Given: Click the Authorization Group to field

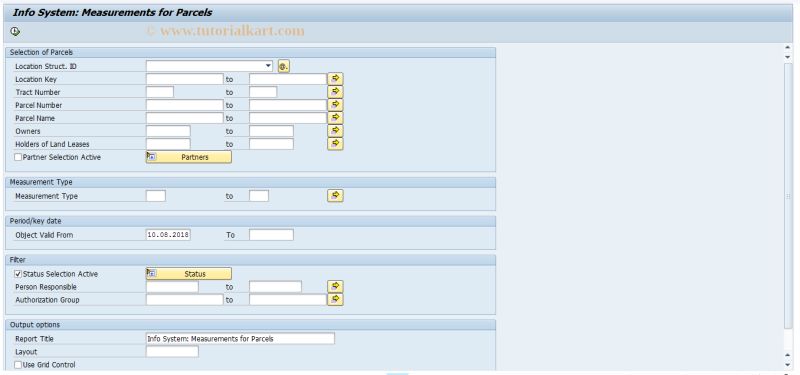Looking at the screenshot, I should click(x=288, y=299).
